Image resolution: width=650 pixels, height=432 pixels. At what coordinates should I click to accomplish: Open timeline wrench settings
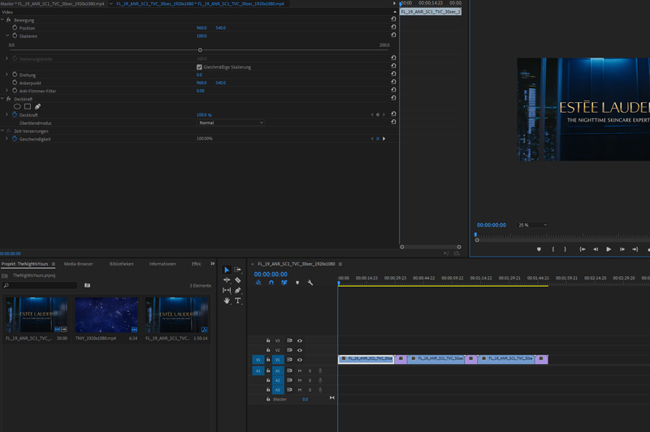[x=310, y=283]
